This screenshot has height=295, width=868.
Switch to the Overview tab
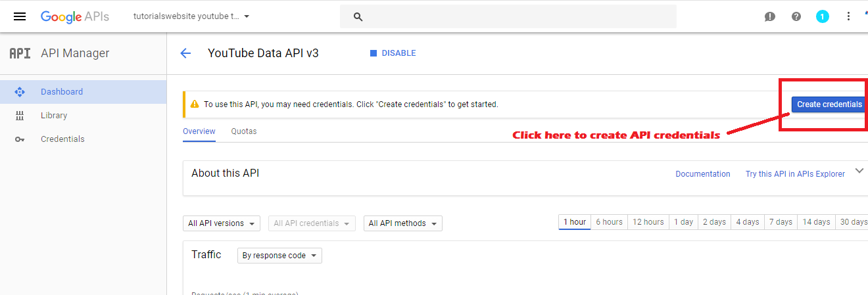tap(199, 131)
